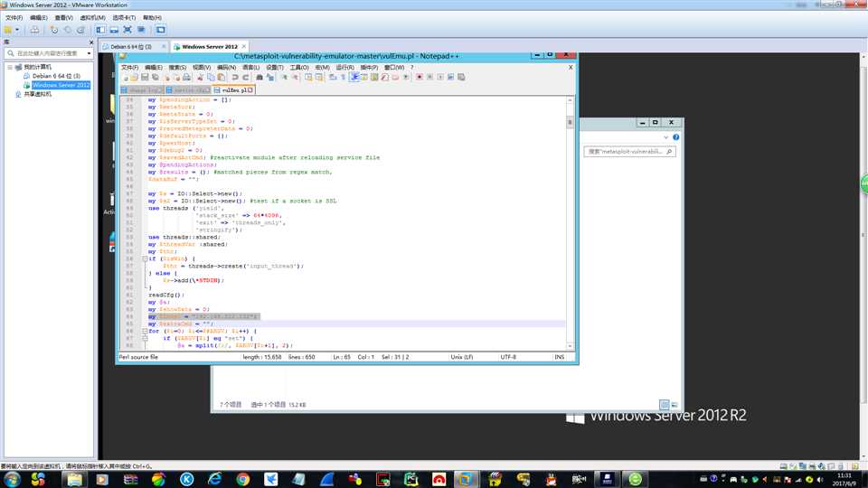Viewport: 868px width, 488px height.
Task: Open Notepad++ 搜索(S) menu
Action: (x=177, y=68)
